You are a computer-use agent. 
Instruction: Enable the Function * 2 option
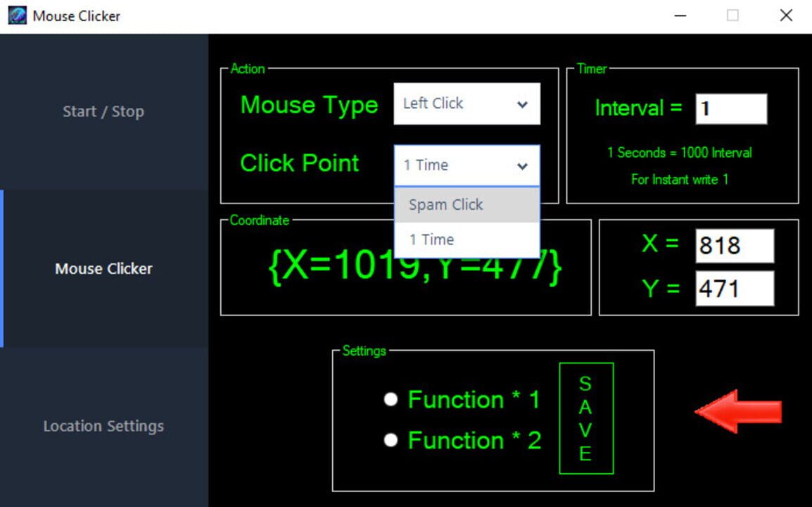tap(391, 440)
